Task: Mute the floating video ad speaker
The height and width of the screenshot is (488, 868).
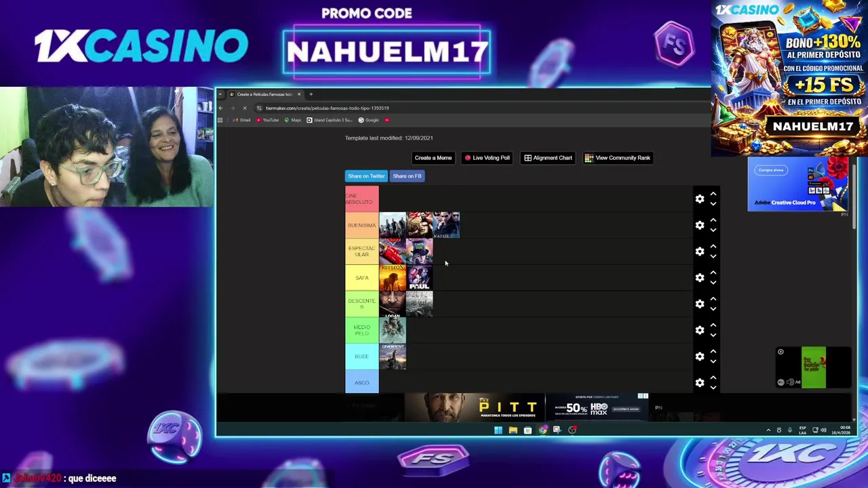Action: coord(789,382)
